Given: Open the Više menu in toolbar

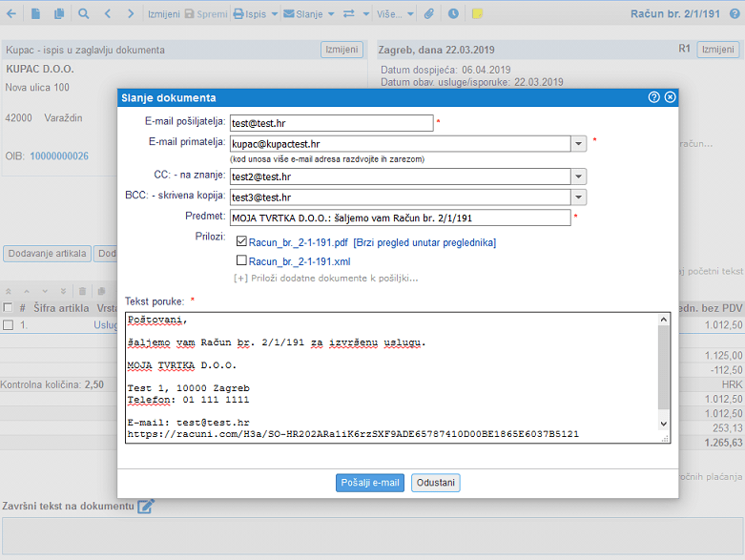Looking at the screenshot, I should [395, 14].
